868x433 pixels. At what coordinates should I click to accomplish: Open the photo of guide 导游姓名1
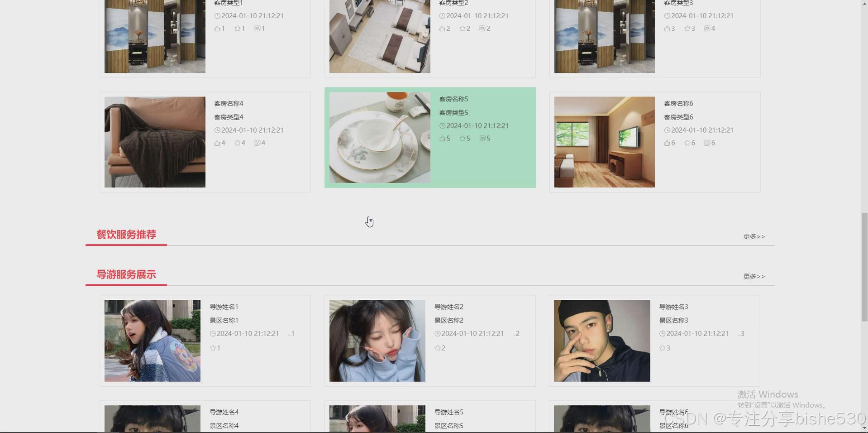coord(153,341)
